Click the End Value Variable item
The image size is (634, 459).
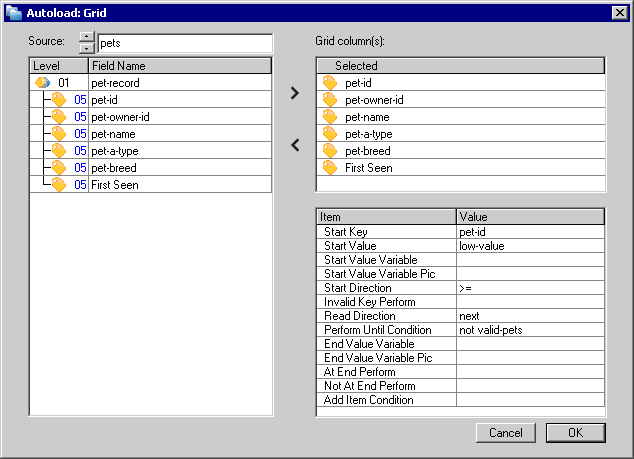click(x=387, y=344)
